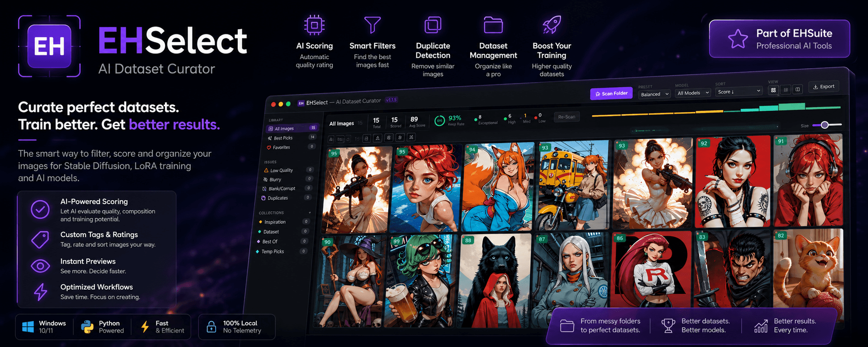Click the score distribution histogram bar

click(716, 111)
